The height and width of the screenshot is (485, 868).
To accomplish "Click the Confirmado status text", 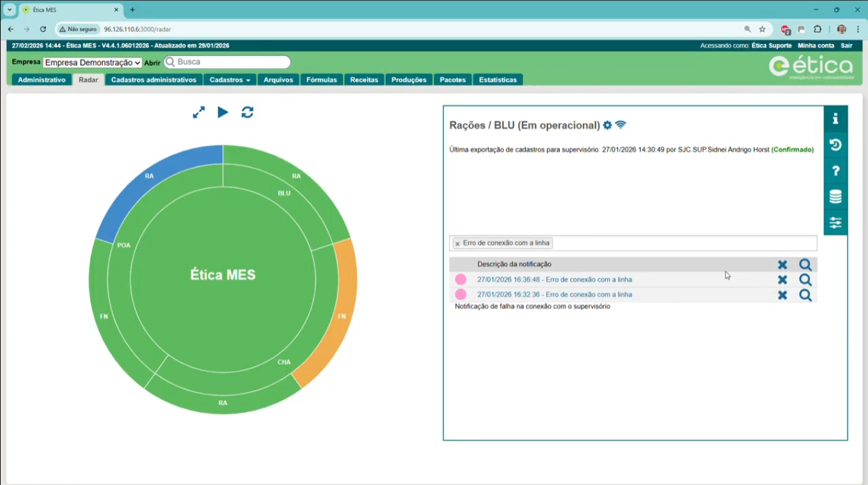I will click(793, 150).
